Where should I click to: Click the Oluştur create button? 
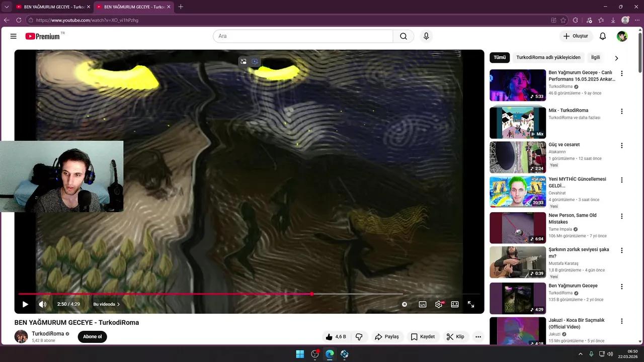click(575, 36)
